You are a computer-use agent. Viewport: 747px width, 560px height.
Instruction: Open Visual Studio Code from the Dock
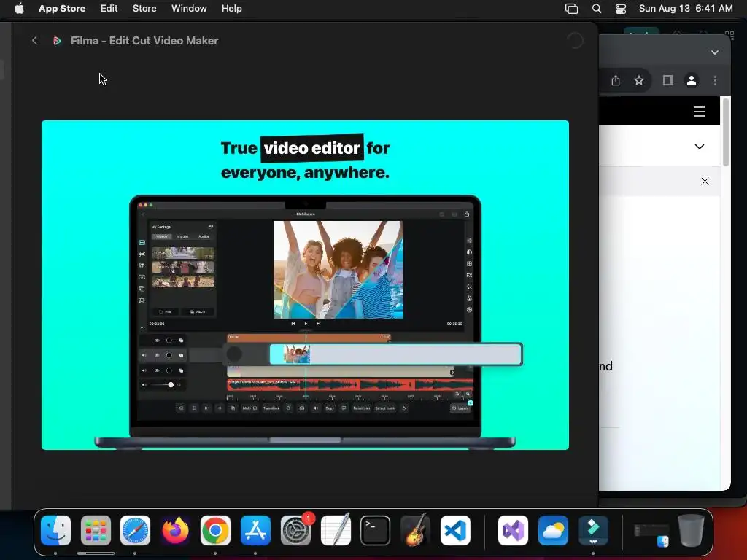(x=455, y=530)
